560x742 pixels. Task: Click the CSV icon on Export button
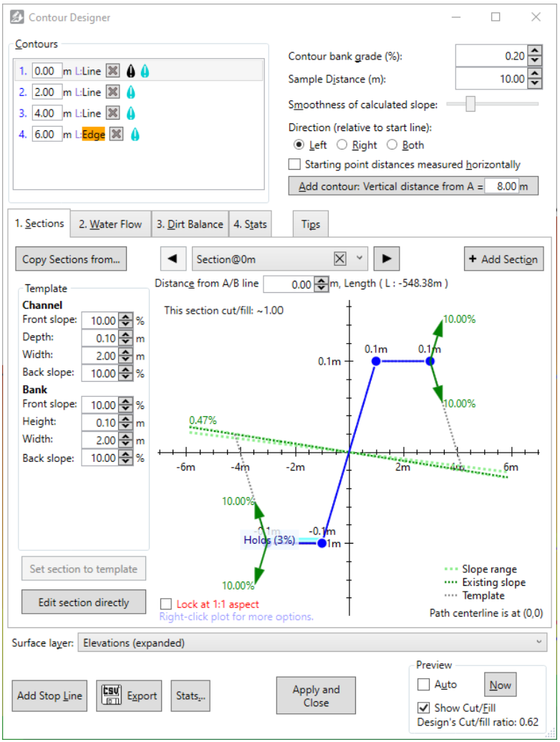click(111, 695)
